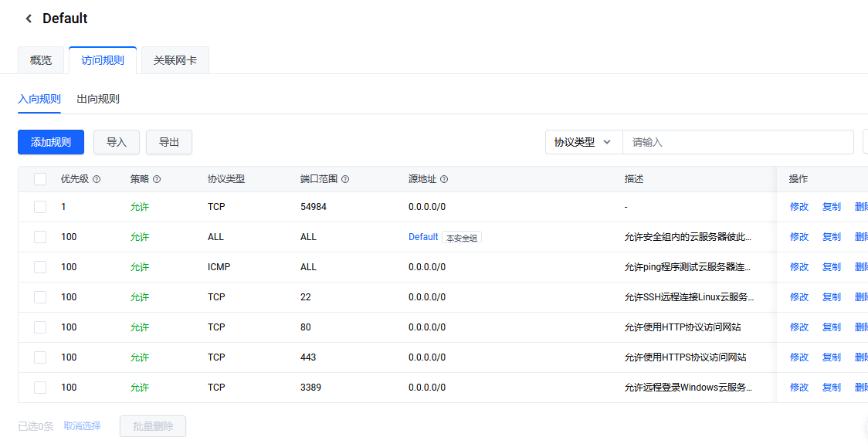868x447 pixels.
Task: Click 复制 for the port 80 rule
Action: (832, 327)
